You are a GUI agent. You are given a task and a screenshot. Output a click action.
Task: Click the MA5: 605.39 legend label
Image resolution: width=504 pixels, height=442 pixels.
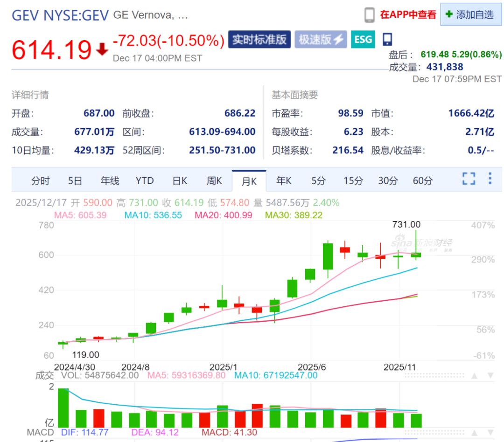(80, 215)
